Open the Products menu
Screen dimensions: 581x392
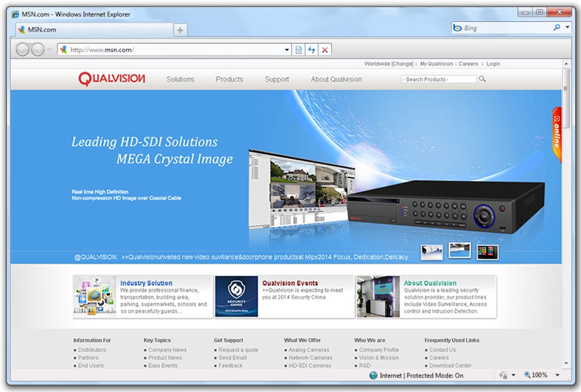click(x=229, y=79)
